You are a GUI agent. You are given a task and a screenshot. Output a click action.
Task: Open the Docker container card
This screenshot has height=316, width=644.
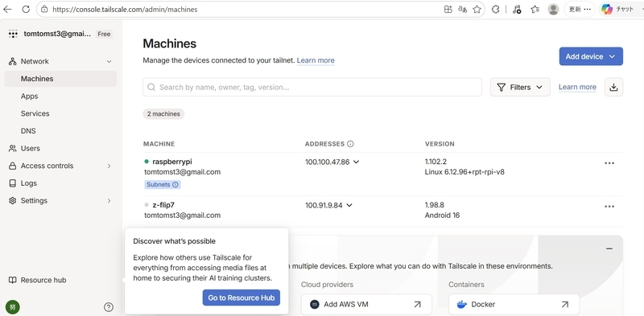pyautogui.click(x=514, y=305)
